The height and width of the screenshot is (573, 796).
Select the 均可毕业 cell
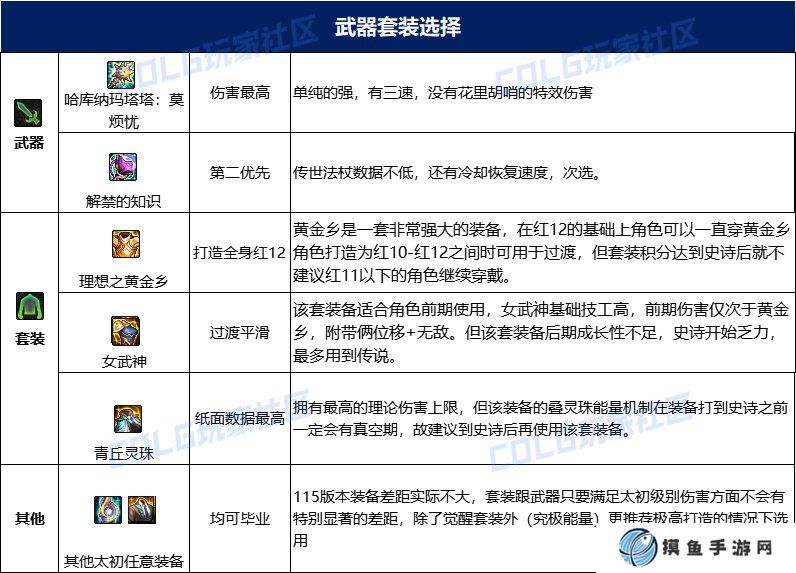[x=240, y=519]
